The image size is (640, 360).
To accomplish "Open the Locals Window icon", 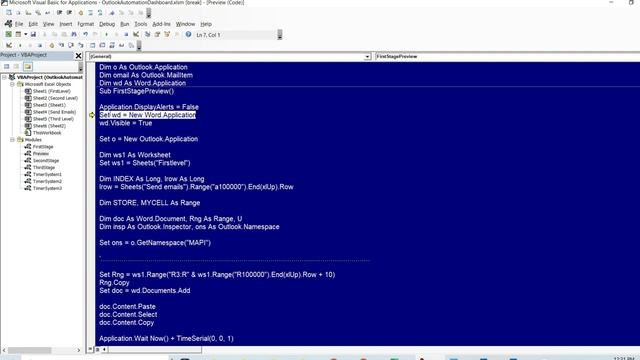I will pos(93,45).
